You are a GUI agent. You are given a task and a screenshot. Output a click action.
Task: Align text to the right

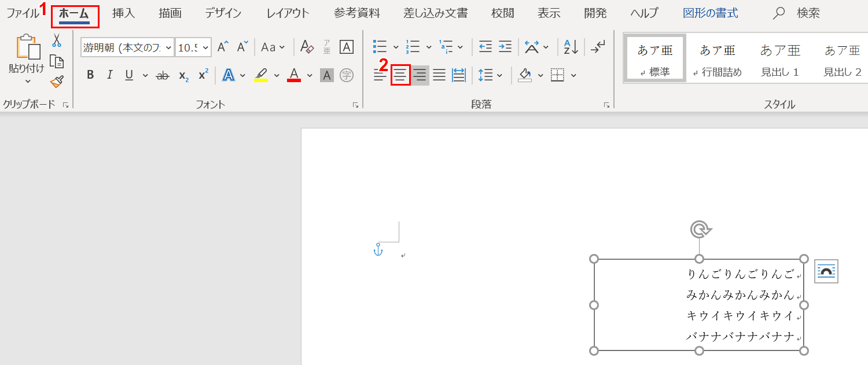(x=420, y=75)
